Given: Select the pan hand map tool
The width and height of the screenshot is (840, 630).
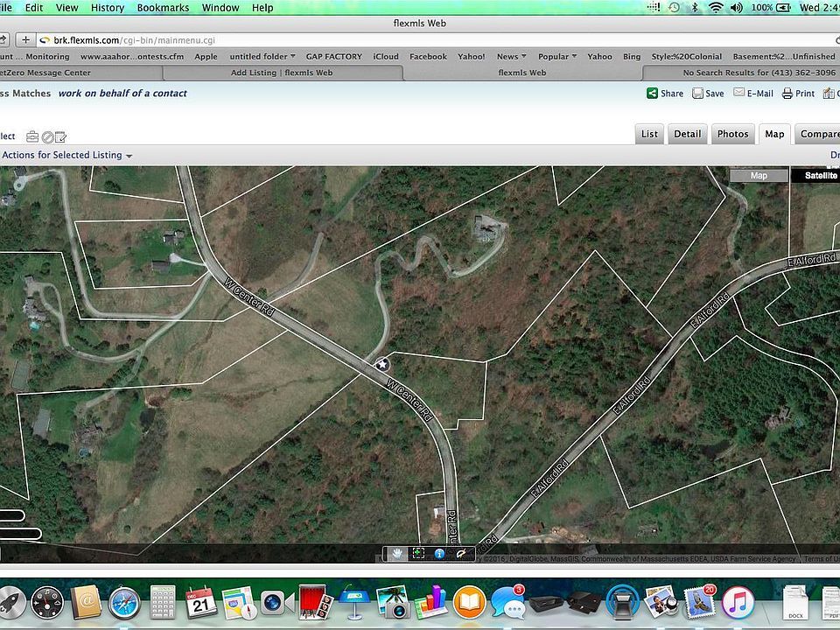Looking at the screenshot, I should (x=397, y=553).
